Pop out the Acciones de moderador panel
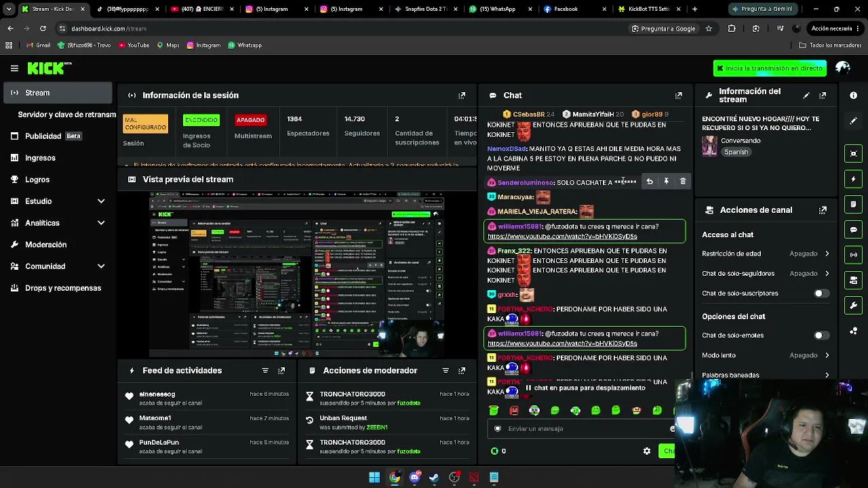The height and width of the screenshot is (488, 868). 462,371
